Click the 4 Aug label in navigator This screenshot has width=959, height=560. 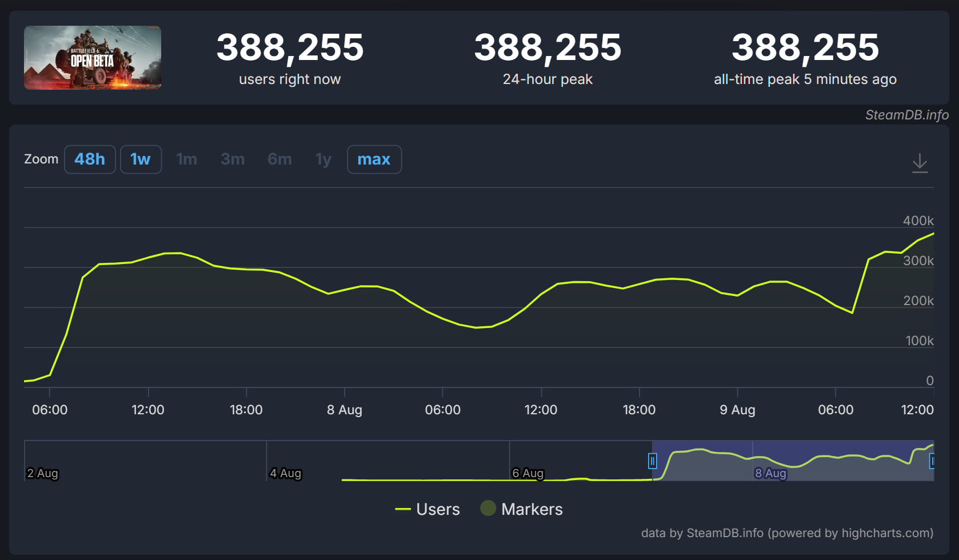tap(285, 473)
